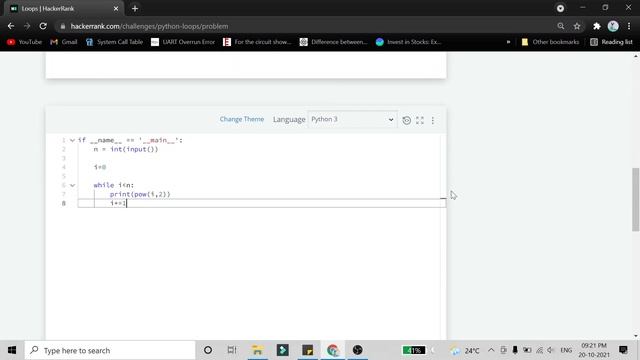The height and width of the screenshot is (360, 640).
Task: Open the YouTube bookmark
Action: point(24,42)
